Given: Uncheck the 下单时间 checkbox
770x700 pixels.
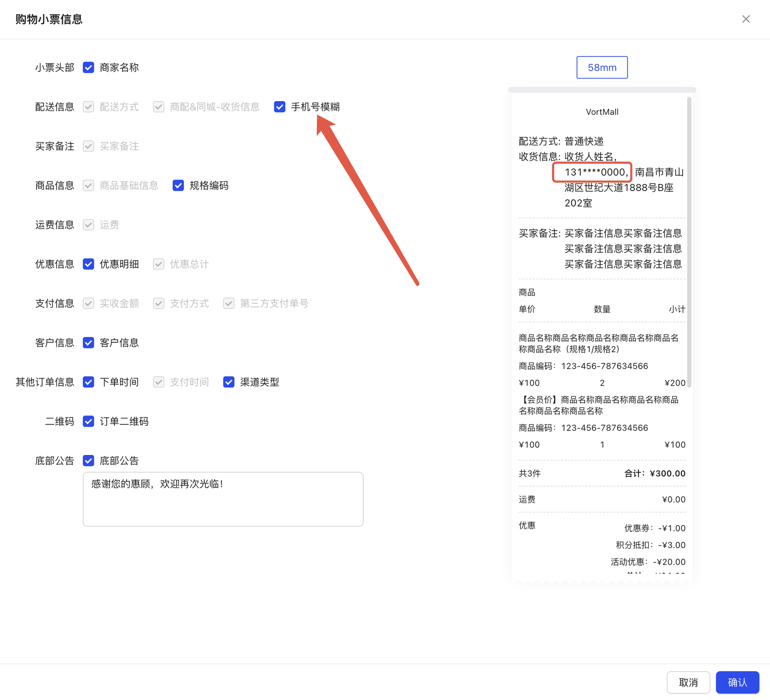Looking at the screenshot, I should pos(89,382).
